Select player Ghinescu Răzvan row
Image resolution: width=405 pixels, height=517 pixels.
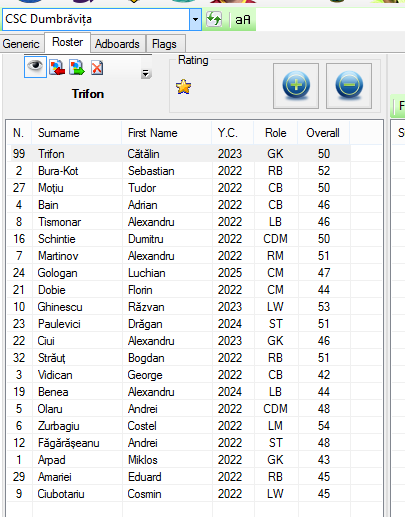click(179, 307)
